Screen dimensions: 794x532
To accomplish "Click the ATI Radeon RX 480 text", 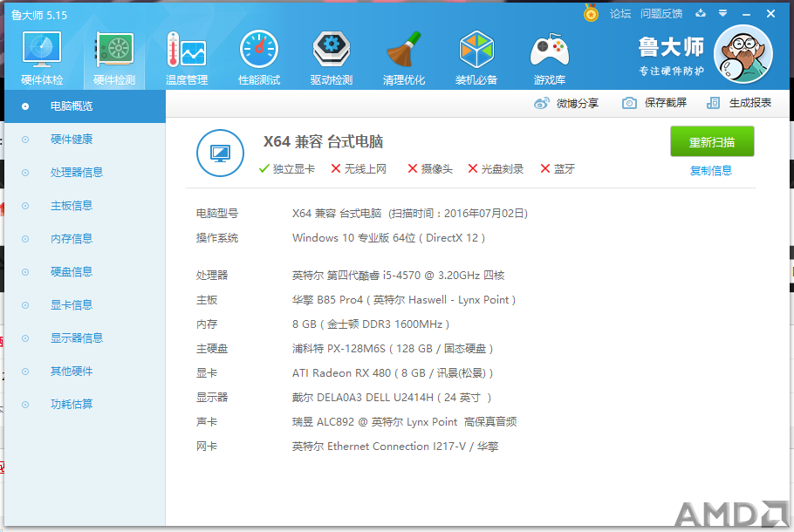I will point(393,373).
